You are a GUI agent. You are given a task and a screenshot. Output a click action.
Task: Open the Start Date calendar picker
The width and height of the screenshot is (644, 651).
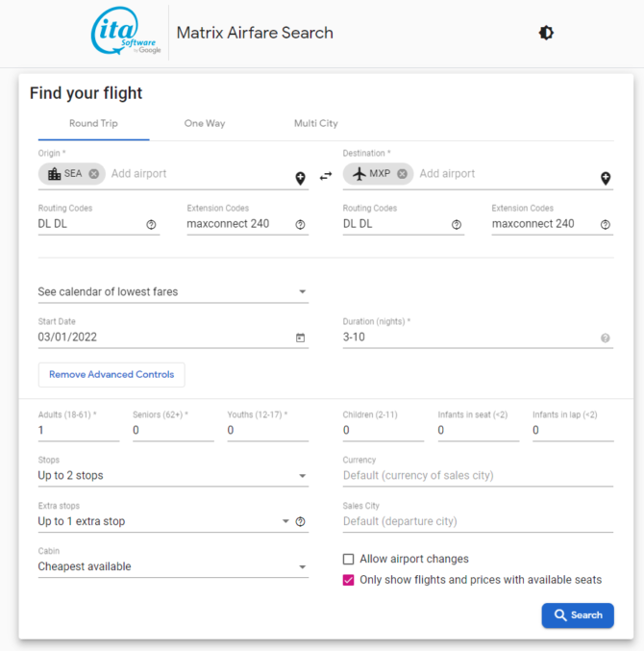(301, 338)
